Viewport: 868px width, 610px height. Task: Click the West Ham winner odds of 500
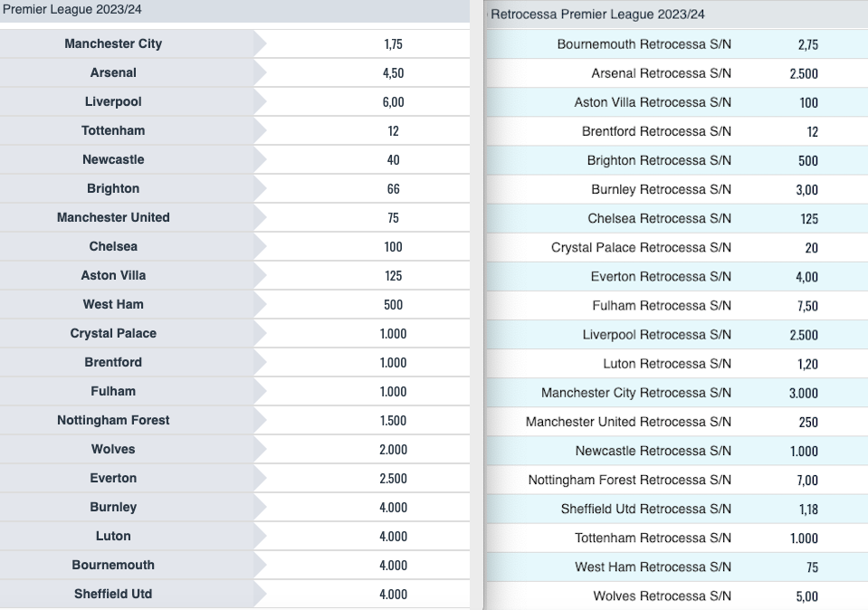click(x=393, y=305)
